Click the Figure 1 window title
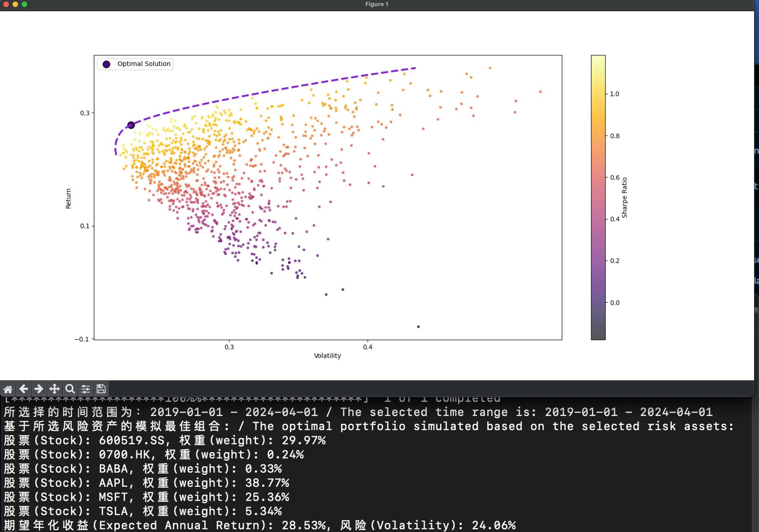Screen dimensions: 759x532 [376, 4]
